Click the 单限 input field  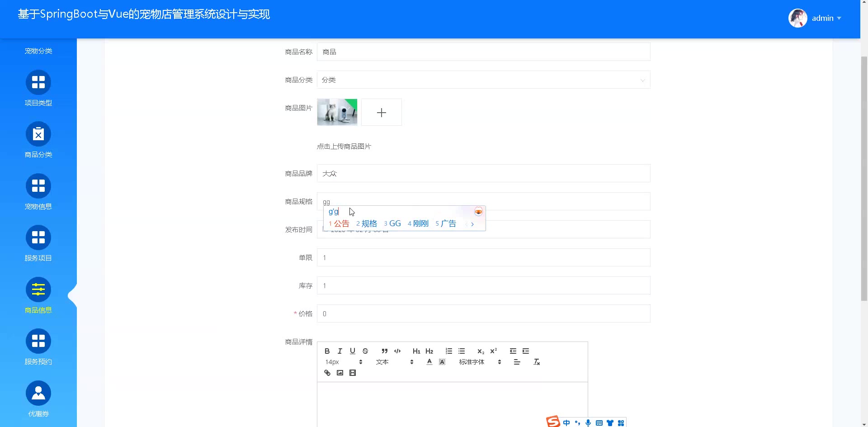(483, 257)
